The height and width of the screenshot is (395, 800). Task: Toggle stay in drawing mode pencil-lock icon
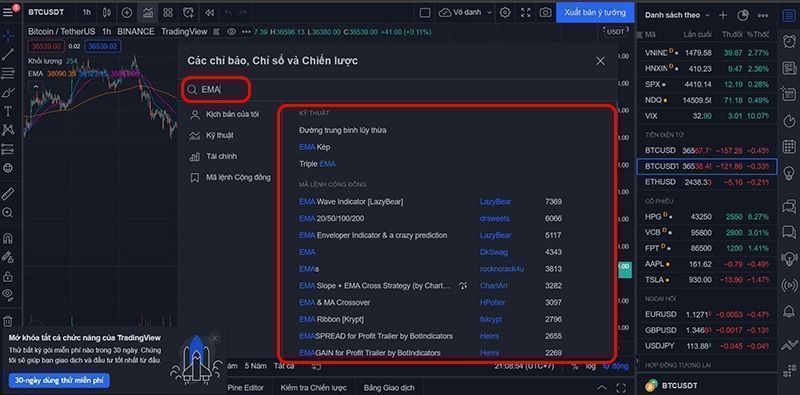click(8, 257)
